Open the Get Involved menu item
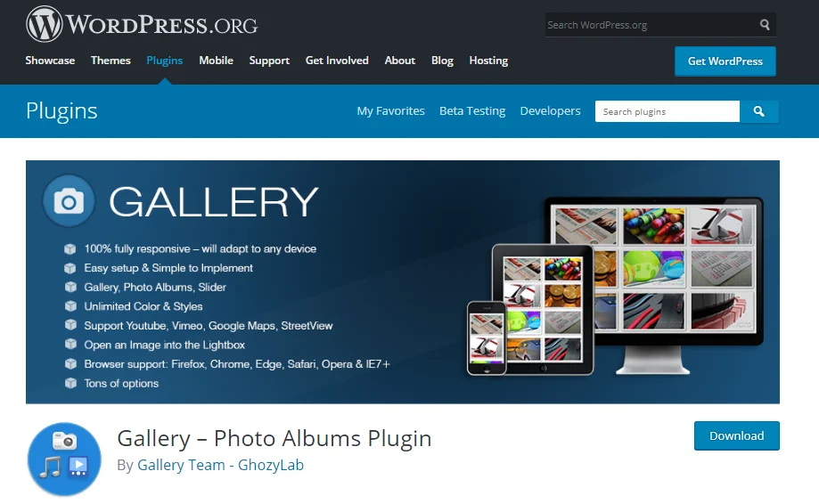The width and height of the screenshot is (819, 504). click(x=337, y=61)
